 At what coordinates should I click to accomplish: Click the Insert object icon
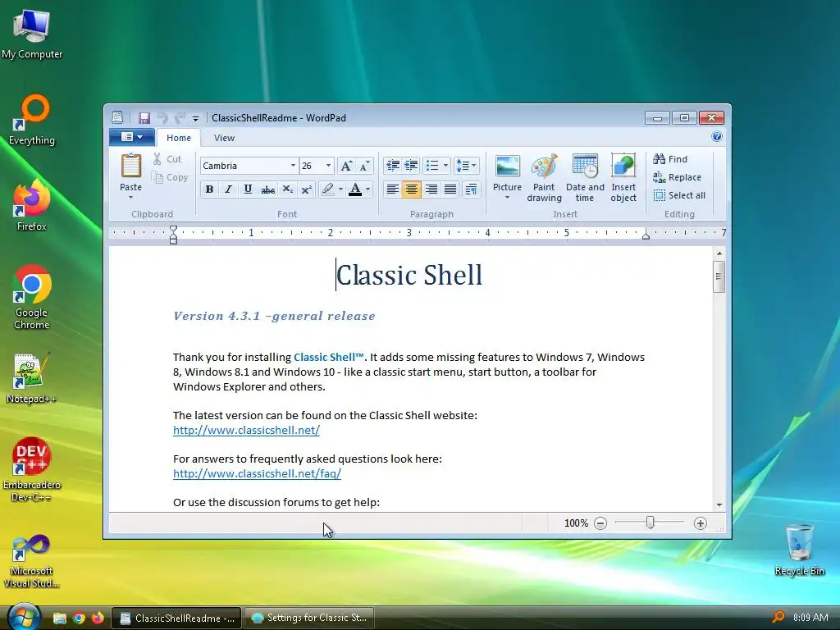pos(623,166)
